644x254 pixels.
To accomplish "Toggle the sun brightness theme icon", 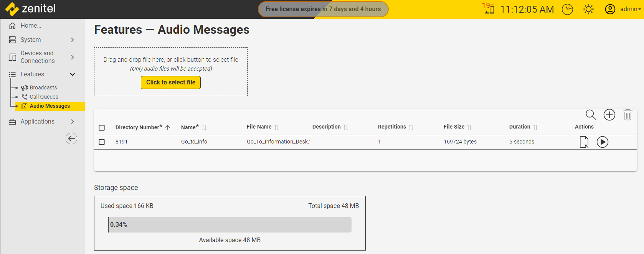I will tap(588, 9).
